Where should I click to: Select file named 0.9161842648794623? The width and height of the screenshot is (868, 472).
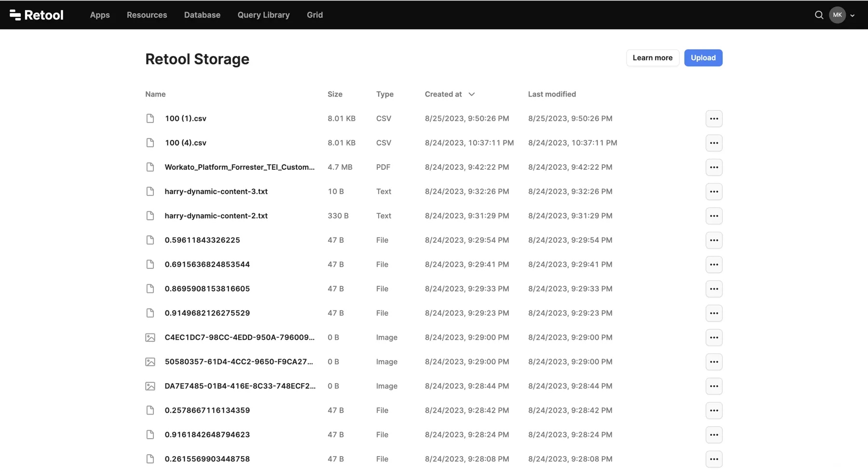coord(207,435)
